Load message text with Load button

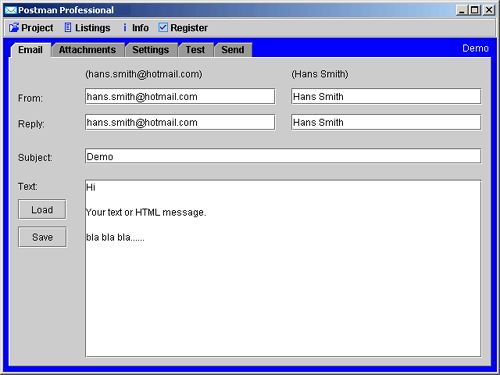coord(42,210)
